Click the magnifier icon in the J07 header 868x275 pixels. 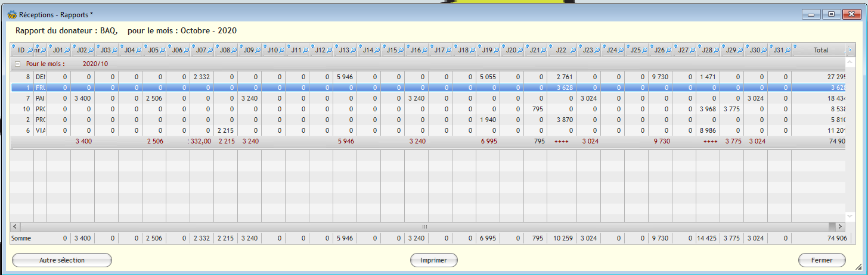[x=210, y=51]
